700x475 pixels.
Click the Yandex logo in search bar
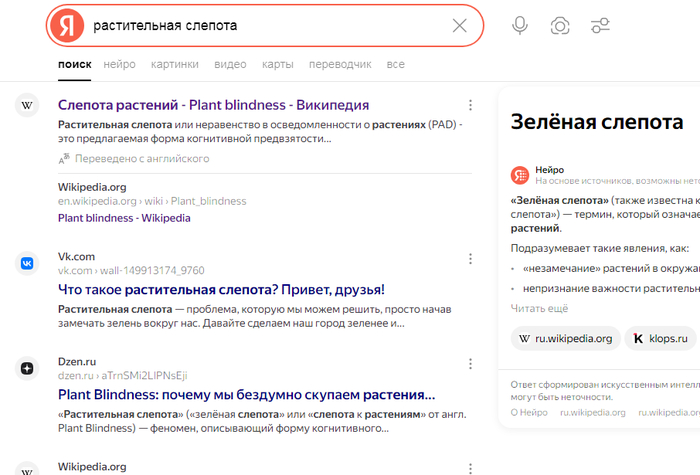67,25
